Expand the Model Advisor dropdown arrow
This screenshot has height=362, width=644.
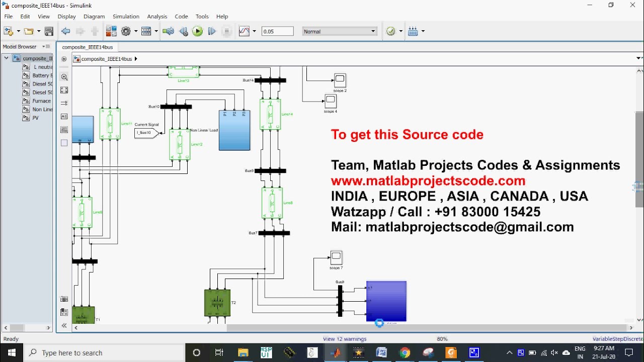click(x=401, y=31)
